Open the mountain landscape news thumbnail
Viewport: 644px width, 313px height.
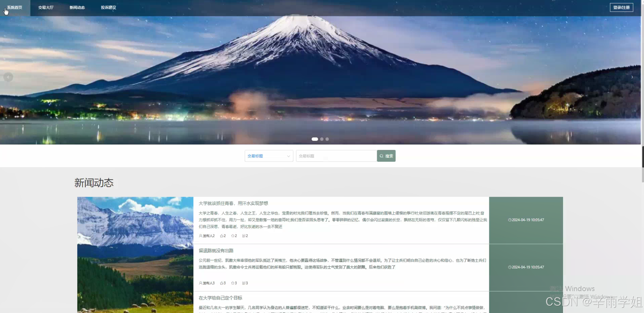point(135,255)
